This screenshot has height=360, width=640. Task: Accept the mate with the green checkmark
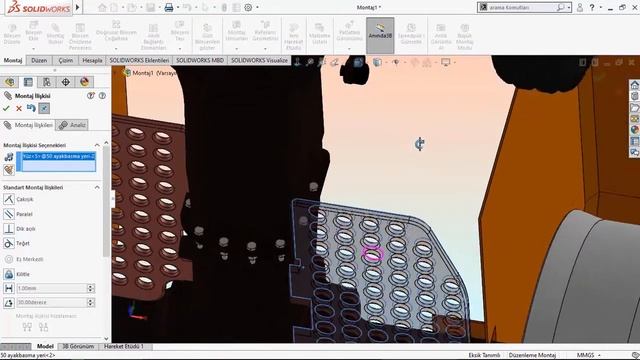[6, 108]
